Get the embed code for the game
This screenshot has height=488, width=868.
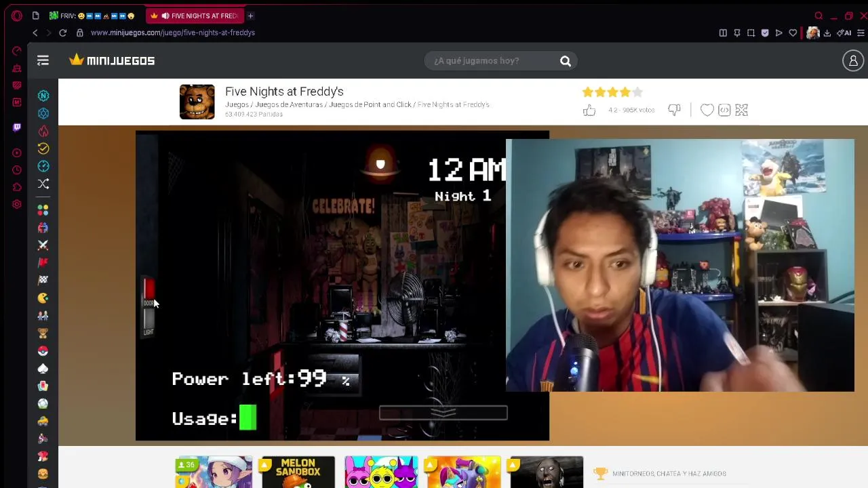724,110
